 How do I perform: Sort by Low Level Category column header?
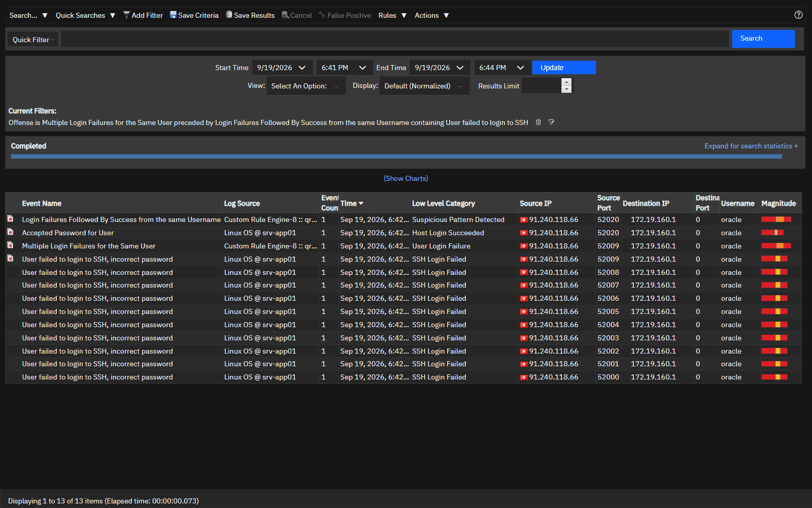pos(444,203)
